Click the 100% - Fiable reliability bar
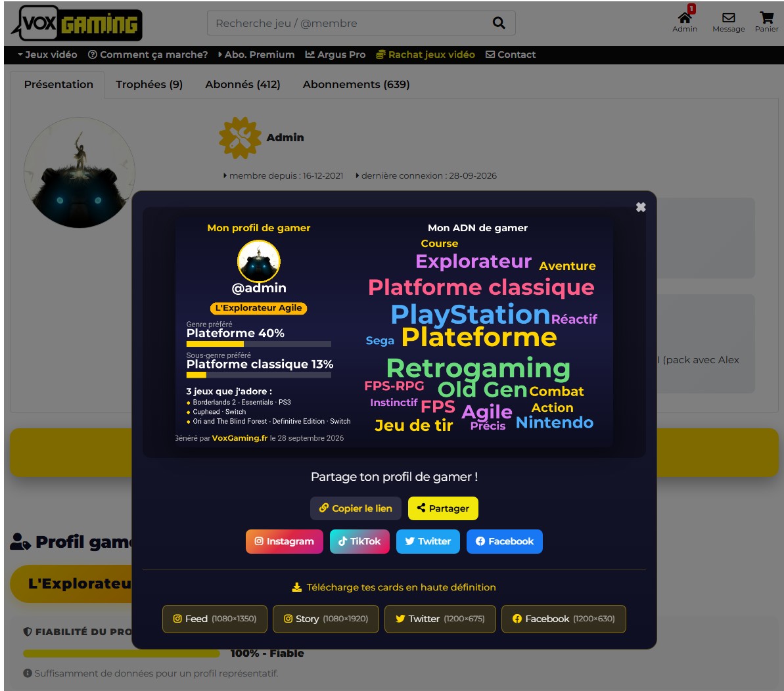Viewport: 784px width, 691px height. click(122, 654)
